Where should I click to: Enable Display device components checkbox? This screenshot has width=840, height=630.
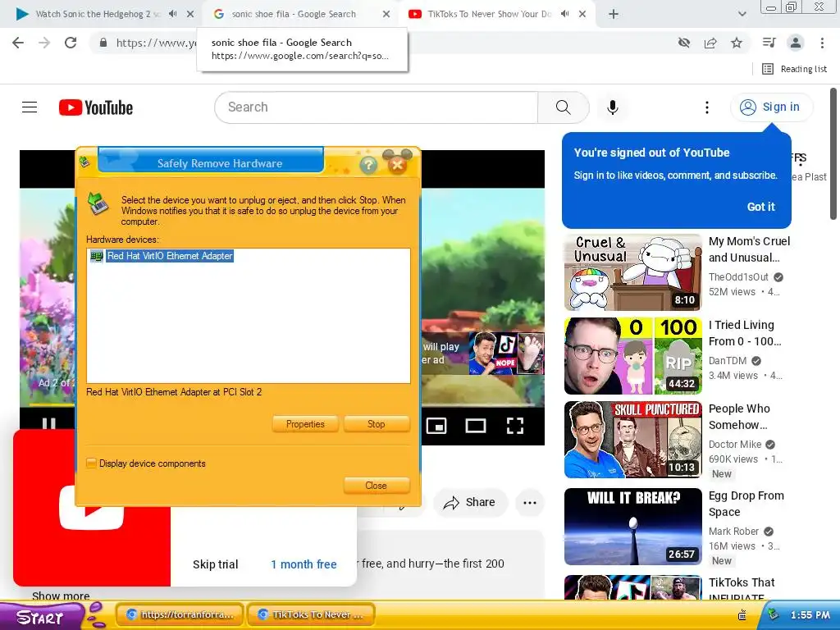point(92,463)
